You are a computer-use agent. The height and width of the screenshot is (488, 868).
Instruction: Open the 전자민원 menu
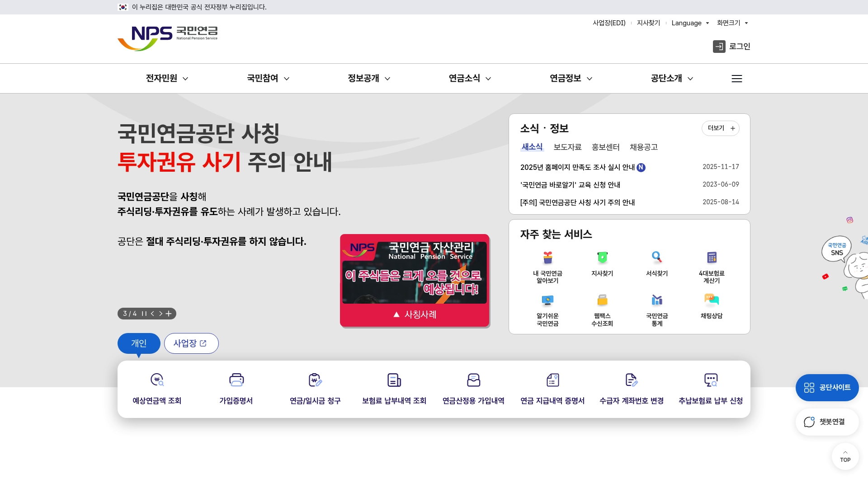pyautogui.click(x=165, y=78)
